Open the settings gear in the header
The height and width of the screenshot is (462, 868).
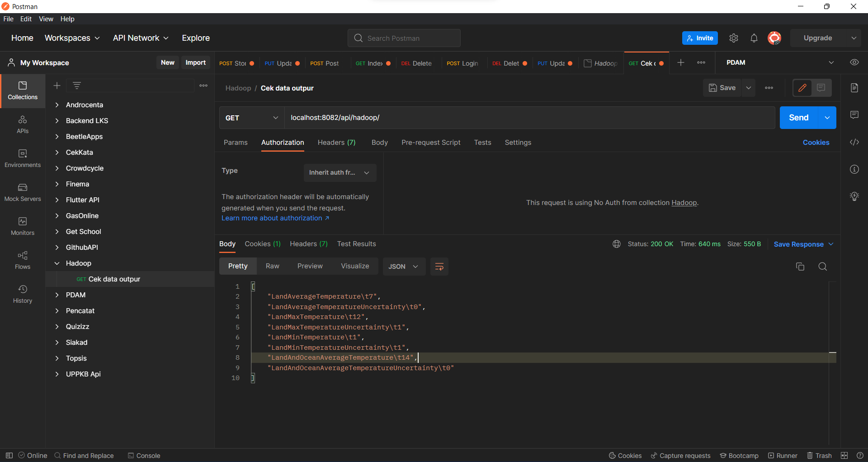pos(734,38)
